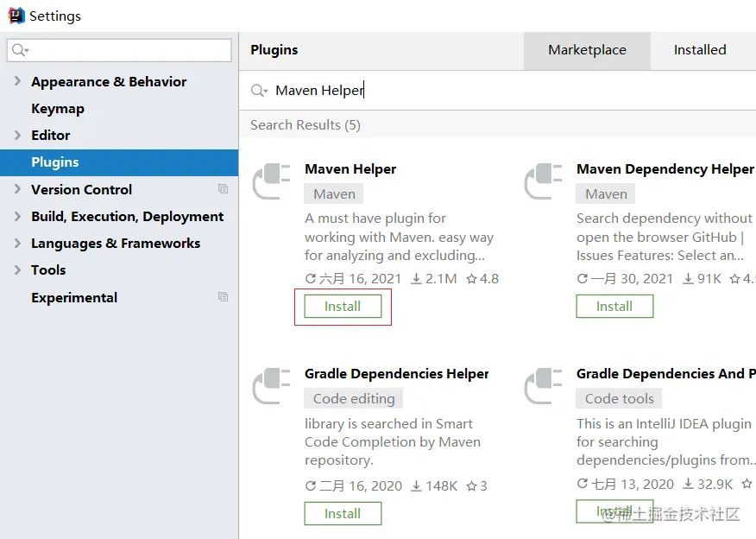This screenshot has height=539, width=756.
Task: Click the Maven Helper plugin description text
Action: click(400, 237)
